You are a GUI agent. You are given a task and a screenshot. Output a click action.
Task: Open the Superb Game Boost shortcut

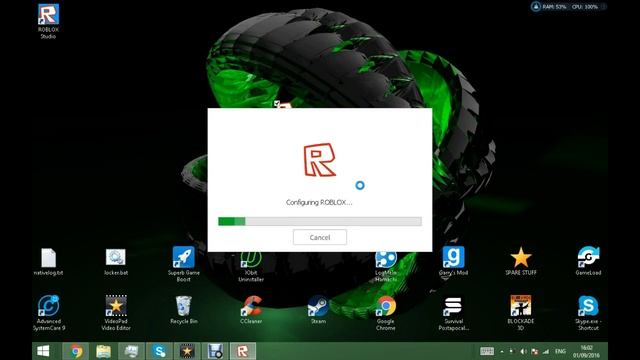pos(184,264)
